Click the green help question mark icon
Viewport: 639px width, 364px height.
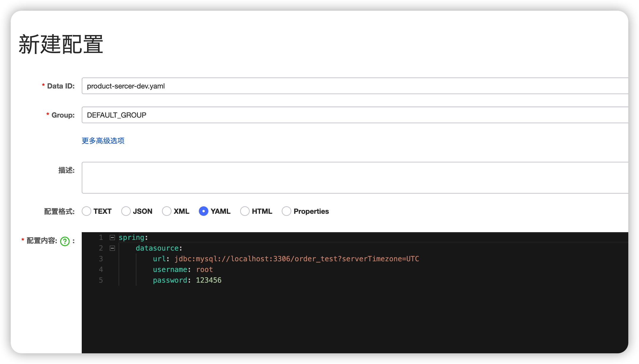[65, 241]
